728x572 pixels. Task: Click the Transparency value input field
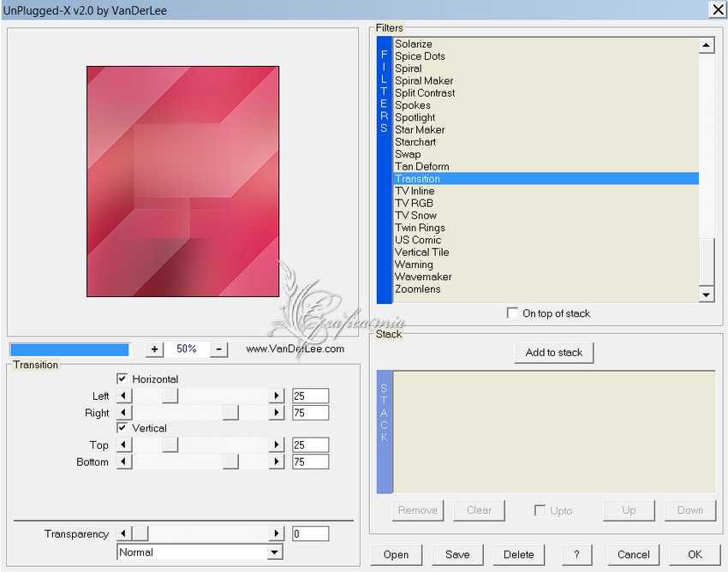click(311, 533)
